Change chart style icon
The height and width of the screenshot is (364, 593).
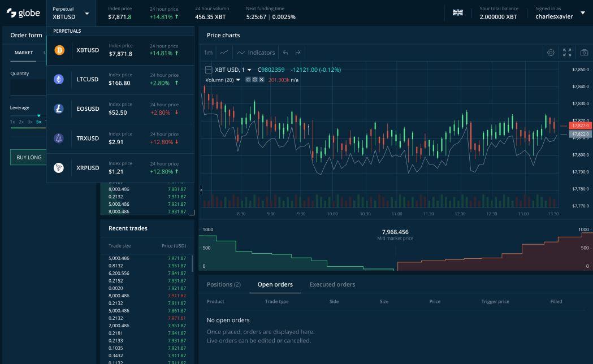click(224, 53)
